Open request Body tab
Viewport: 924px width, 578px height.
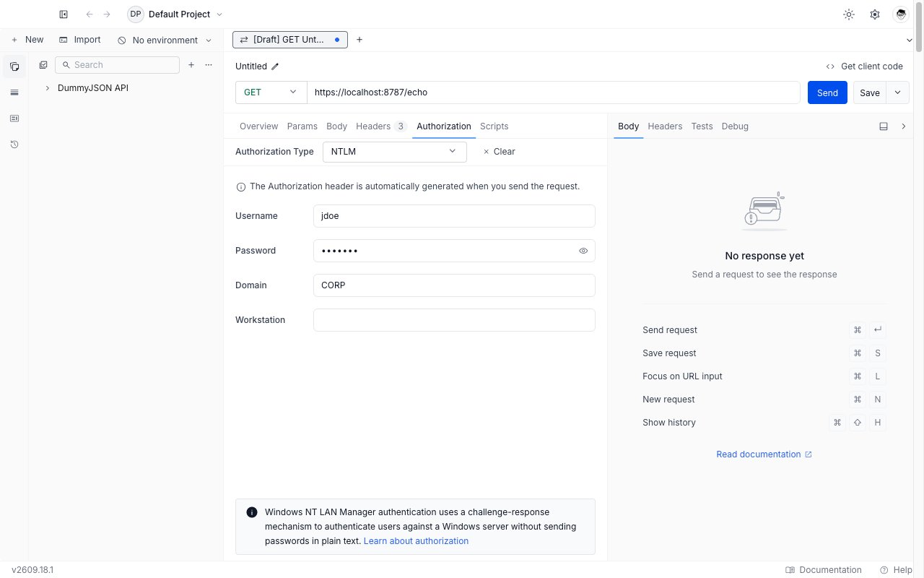point(337,126)
